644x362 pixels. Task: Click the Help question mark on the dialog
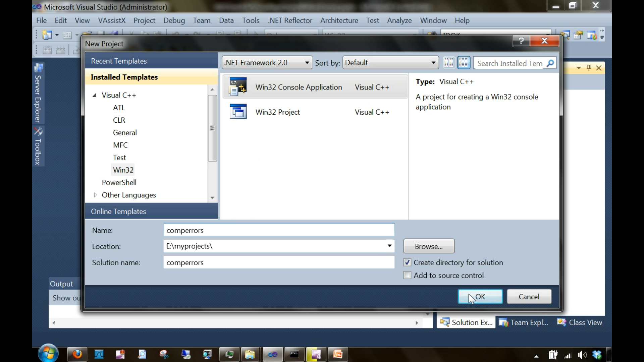pos(521,41)
